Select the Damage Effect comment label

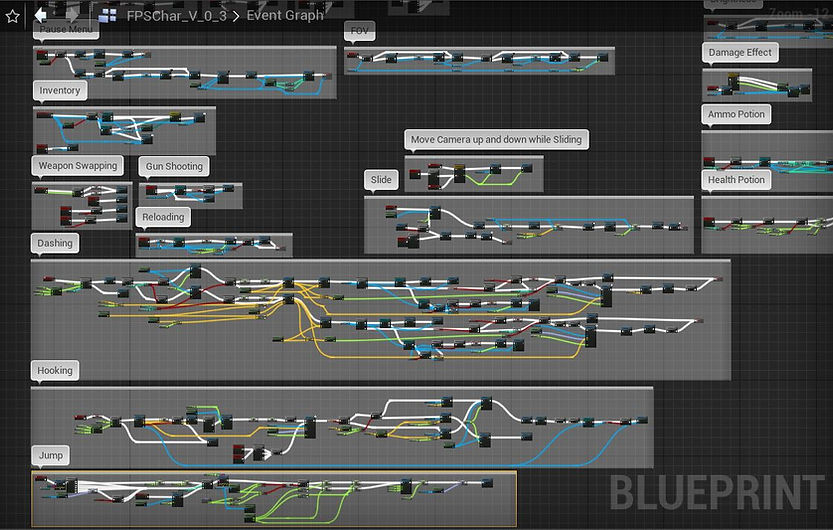[740, 52]
